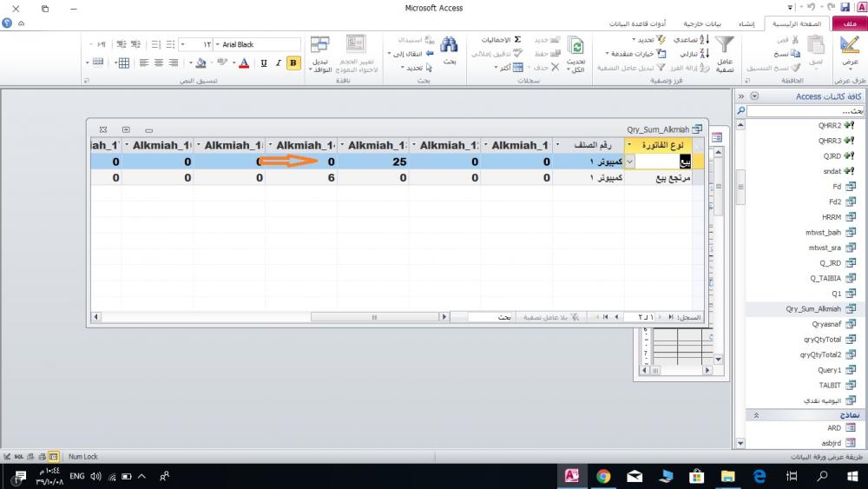The width and height of the screenshot is (868, 489).
Task: Center-align text in the ribbon
Action: pos(159,63)
